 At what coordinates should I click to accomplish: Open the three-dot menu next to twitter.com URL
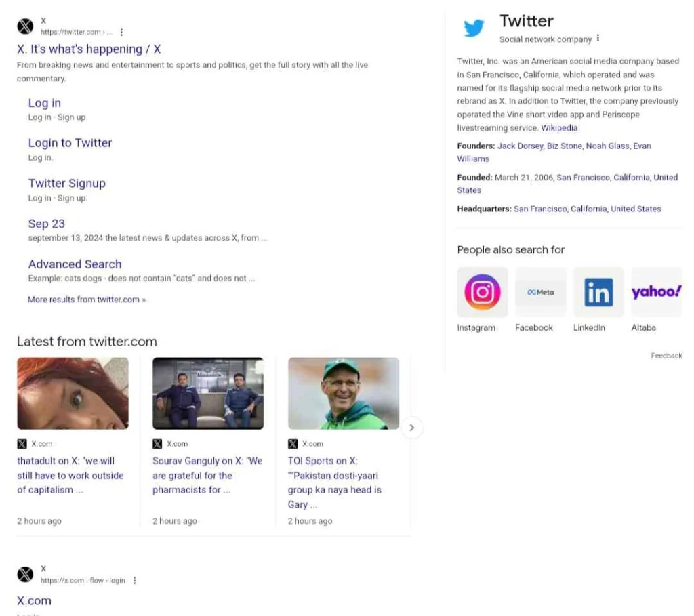click(x=121, y=32)
